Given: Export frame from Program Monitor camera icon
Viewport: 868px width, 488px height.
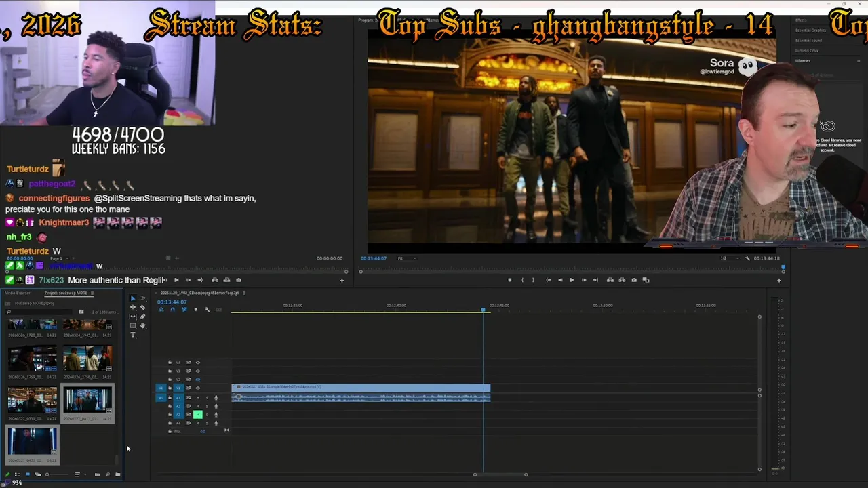Looking at the screenshot, I should tap(634, 280).
